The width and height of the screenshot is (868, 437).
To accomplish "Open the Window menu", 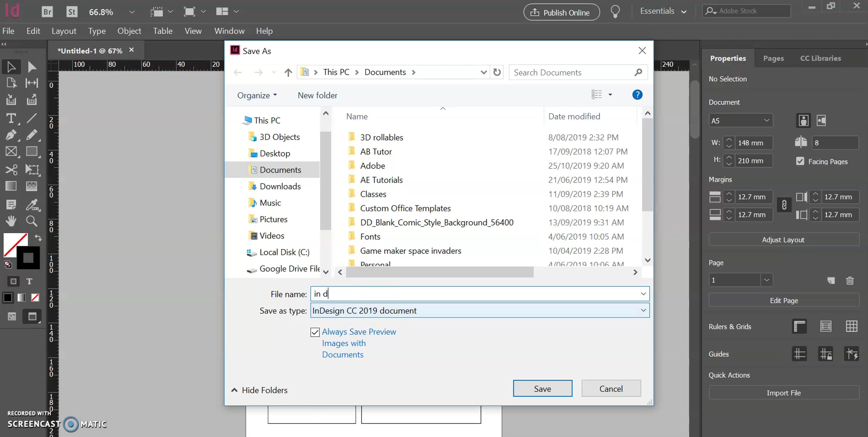I will tap(229, 31).
